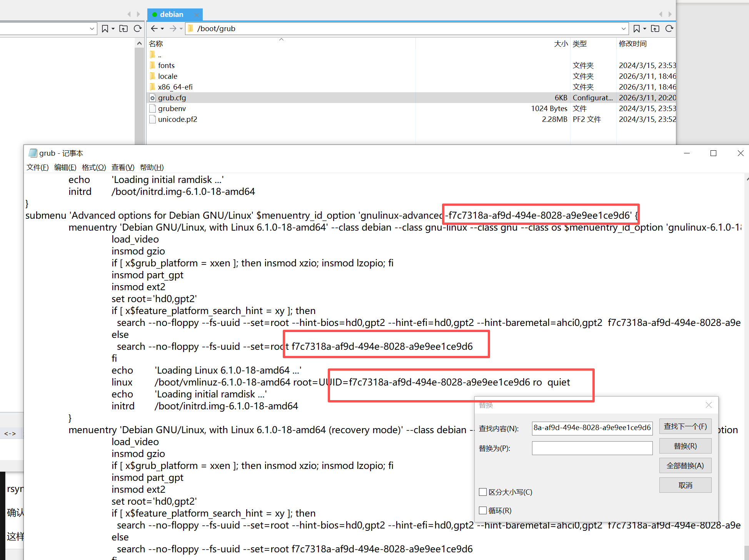Click the left pane bookmark icon
749x560 pixels.
tap(105, 28)
